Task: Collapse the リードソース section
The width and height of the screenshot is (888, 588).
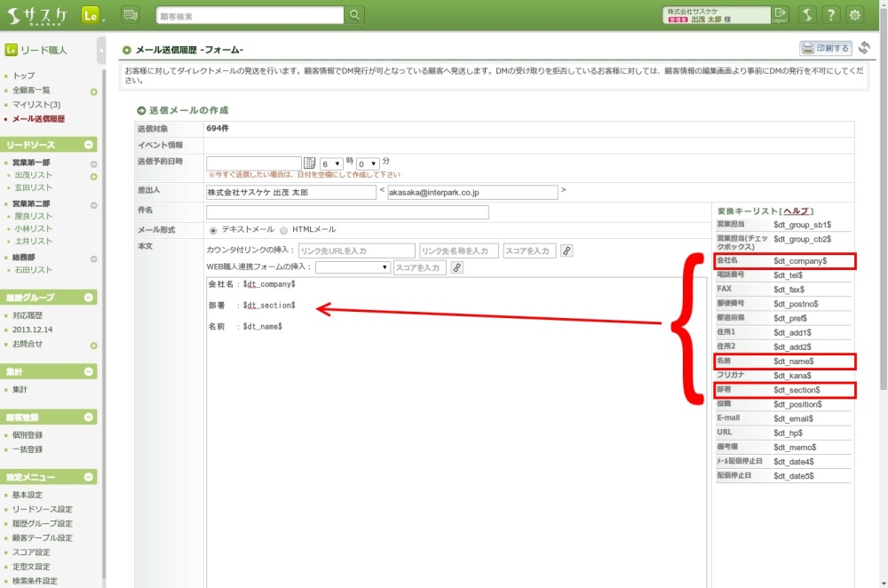Action: [x=89, y=145]
